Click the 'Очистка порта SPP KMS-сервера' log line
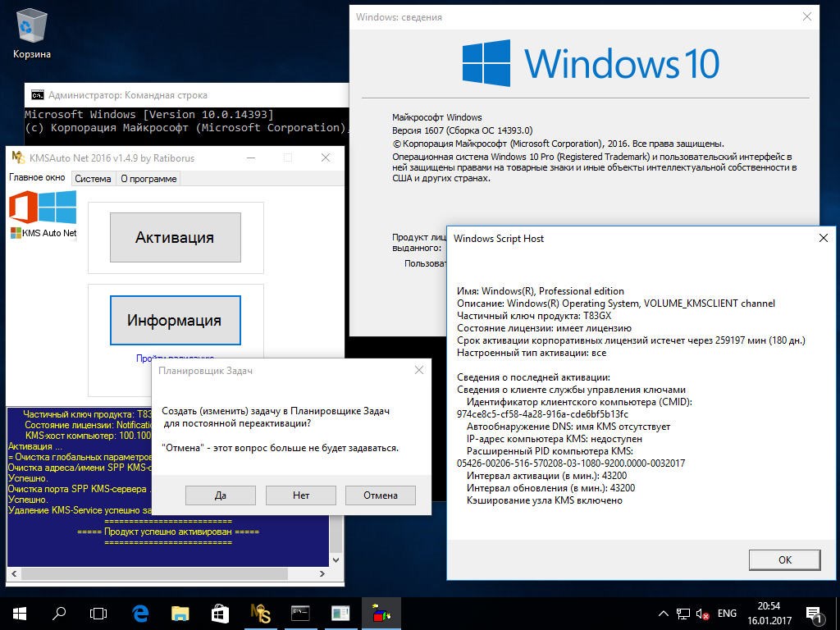 click(x=80, y=489)
